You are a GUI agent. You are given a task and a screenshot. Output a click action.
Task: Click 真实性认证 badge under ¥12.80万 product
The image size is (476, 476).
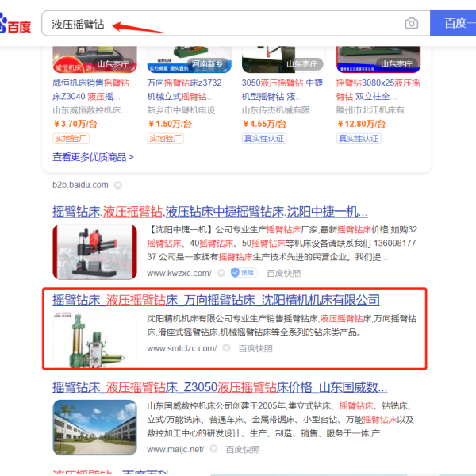point(359,138)
